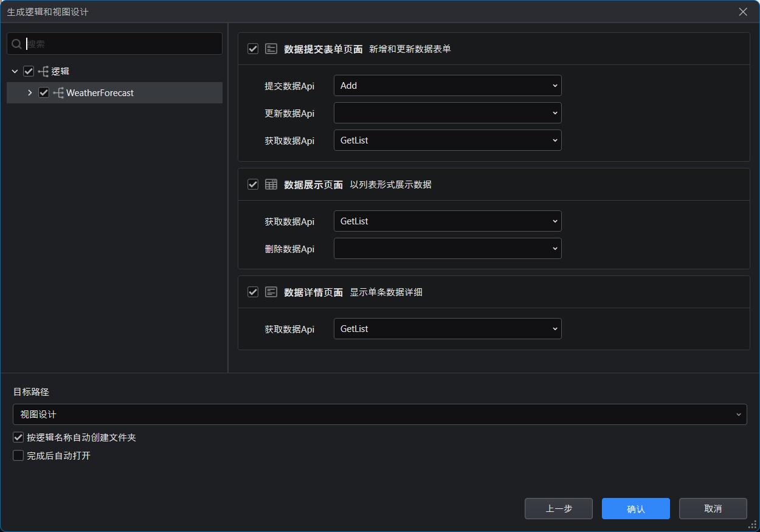The height and width of the screenshot is (532, 760).
Task: Click the 上一步 button
Action: coord(558,509)
